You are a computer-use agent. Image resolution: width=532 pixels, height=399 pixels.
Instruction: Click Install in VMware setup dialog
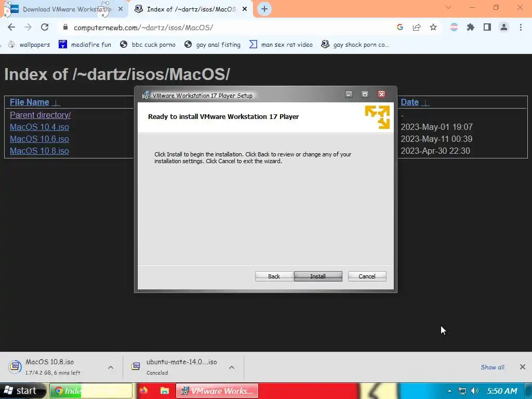318,276
